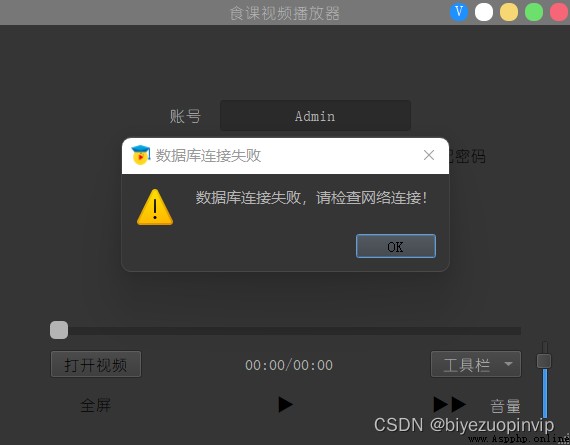Close the database error dialog with X

click(429, 155)
